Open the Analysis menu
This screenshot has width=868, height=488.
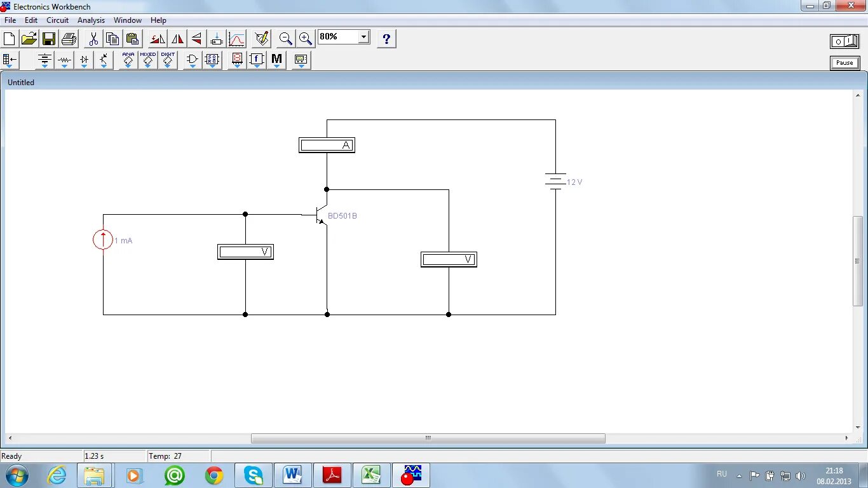tap(91, 20)
